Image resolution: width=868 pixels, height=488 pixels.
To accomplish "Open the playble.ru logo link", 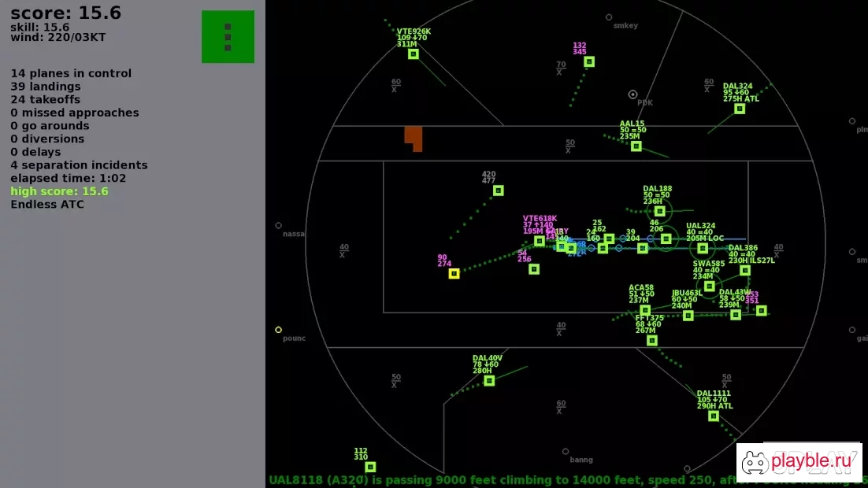I will coord(799,462).
